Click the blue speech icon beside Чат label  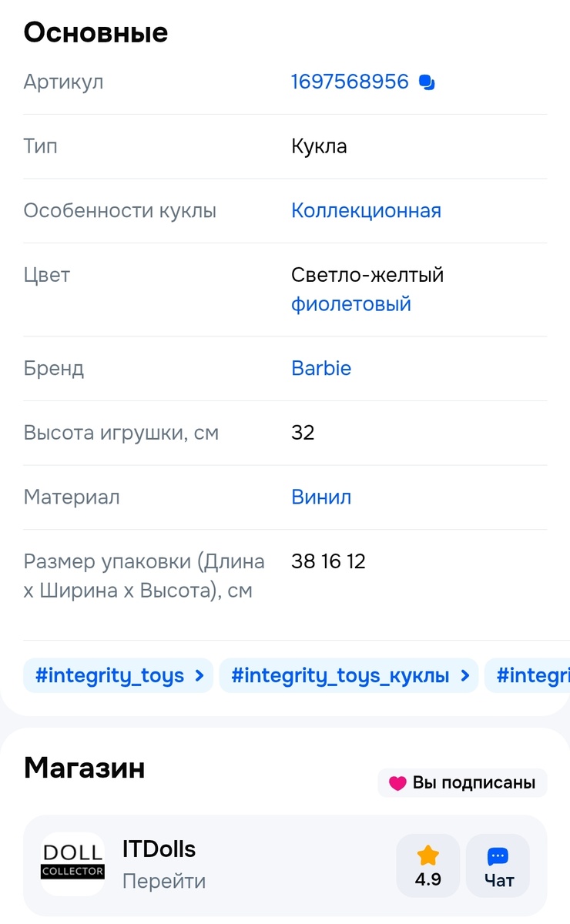click(x=498, y=855)
